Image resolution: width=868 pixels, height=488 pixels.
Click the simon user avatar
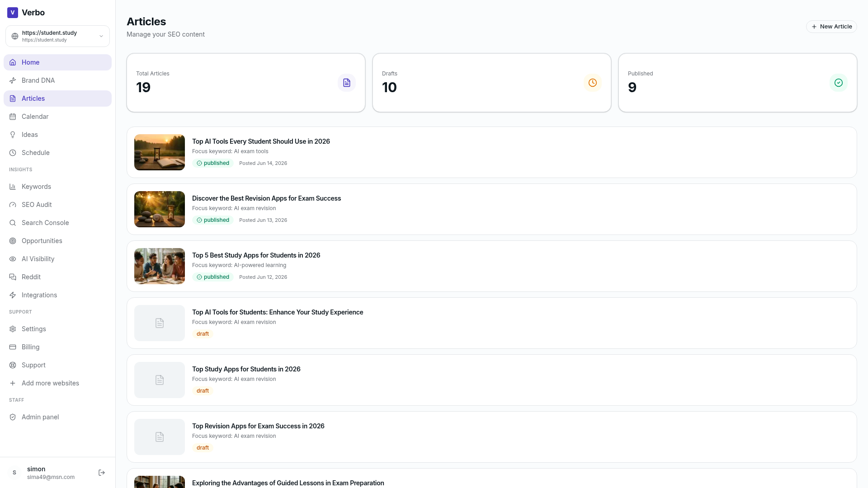(x=14, y=473)
